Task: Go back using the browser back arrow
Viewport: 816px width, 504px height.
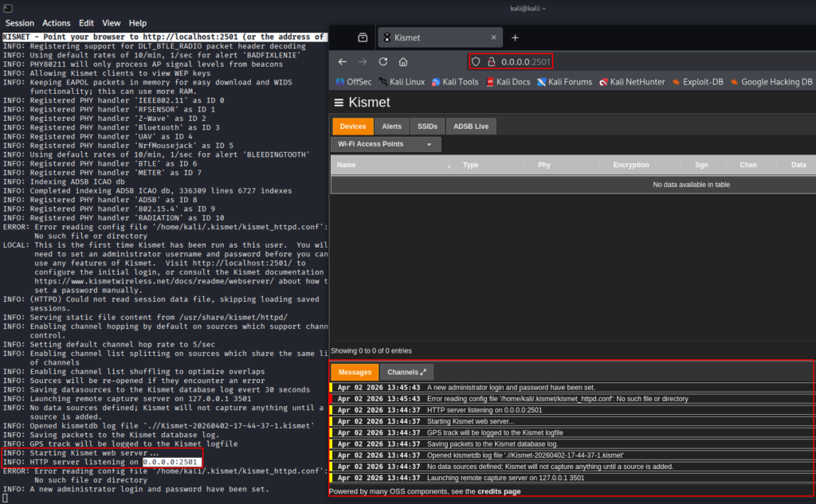Action: (x=343, y=61)
